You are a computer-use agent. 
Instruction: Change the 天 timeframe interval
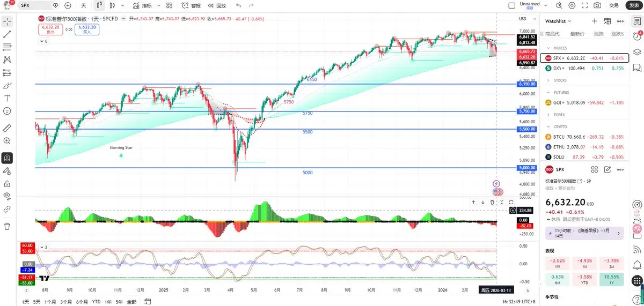click(x=83, y=5)
